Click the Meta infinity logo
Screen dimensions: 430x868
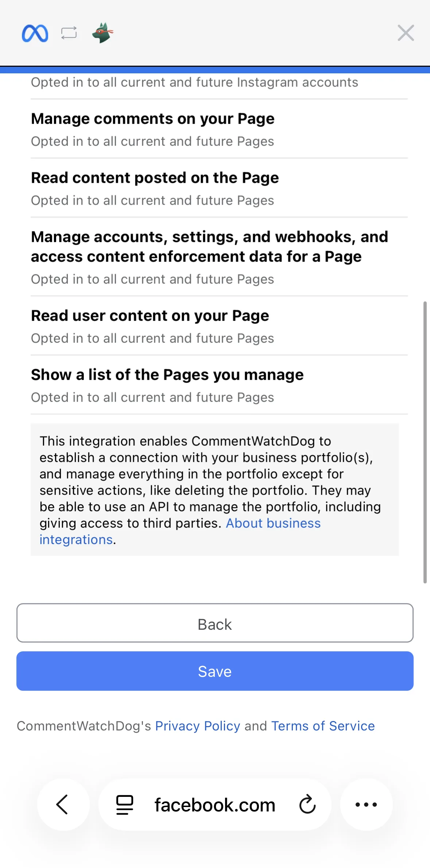pos(35,33)
